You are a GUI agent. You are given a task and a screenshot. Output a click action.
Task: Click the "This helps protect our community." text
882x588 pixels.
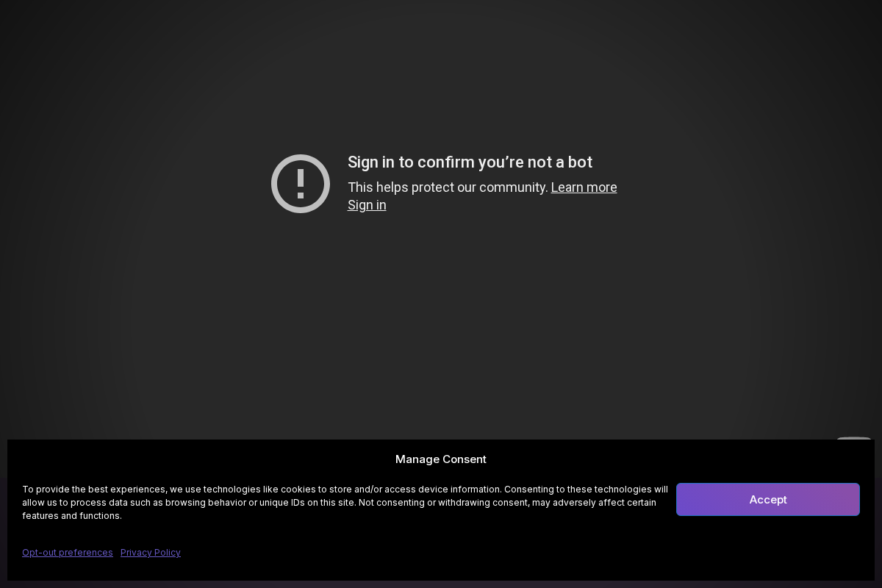coord(448,187)
